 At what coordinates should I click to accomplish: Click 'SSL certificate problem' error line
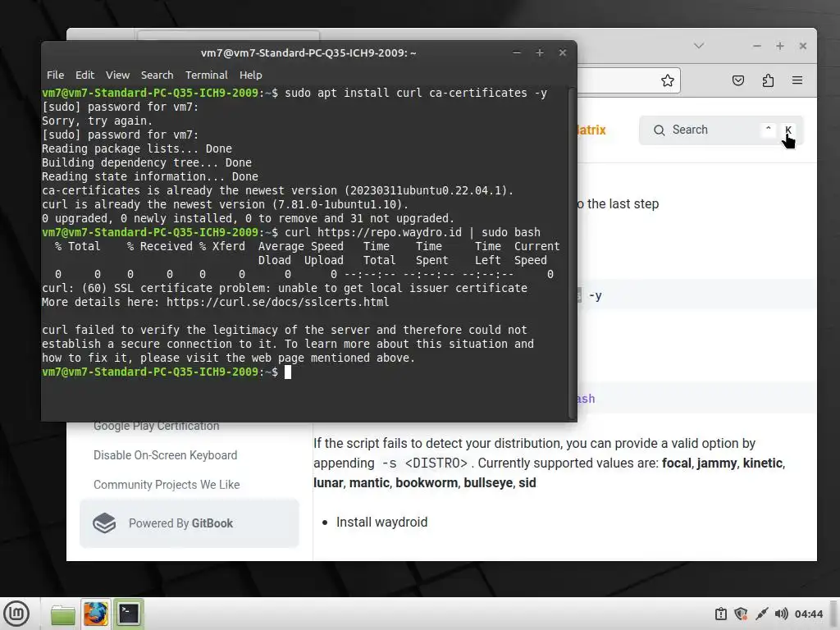(x=285, y=288)
